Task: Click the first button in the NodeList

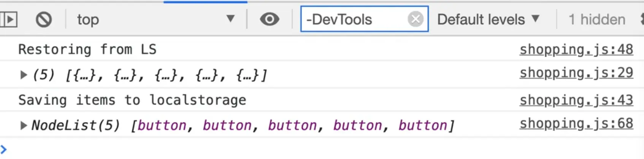Action: 162,125
